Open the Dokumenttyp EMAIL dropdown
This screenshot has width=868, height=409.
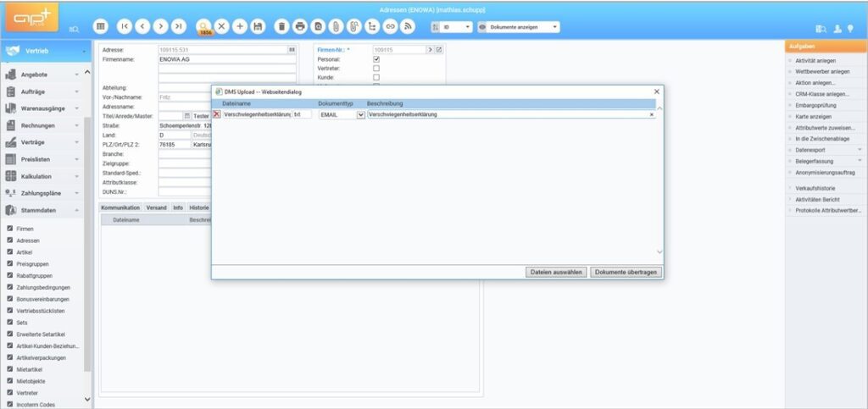coord(360,114)
